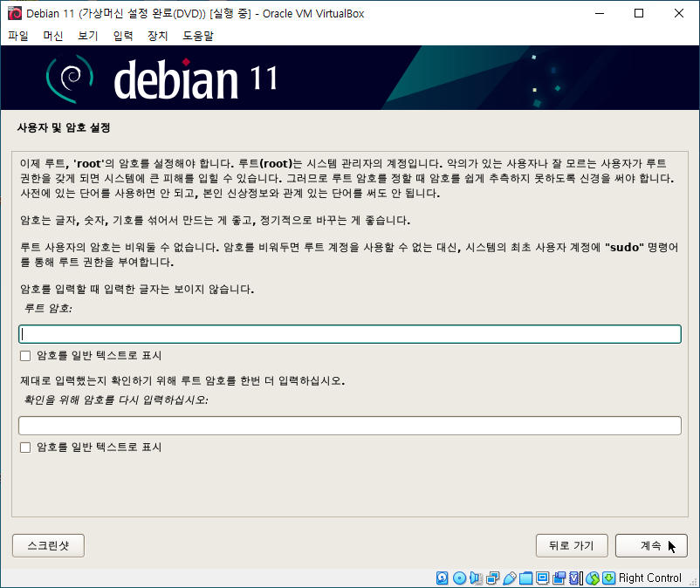Image resolution: width=700 pixels, height=588 pixels.
Task: Open the 파일 menu
Action: [x=18, y=36]
